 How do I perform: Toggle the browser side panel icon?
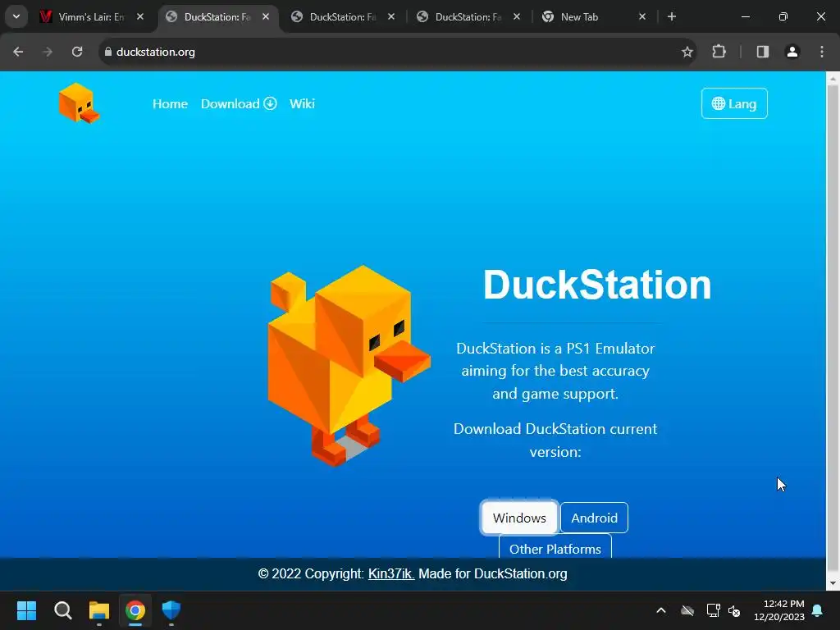(x=763, y=52)
